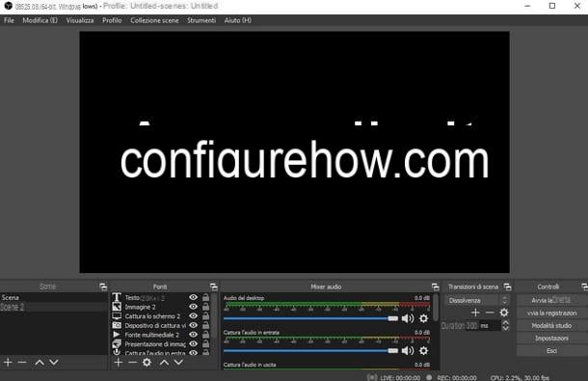Click Cattura l'audio in entrata volume slider
Viewport: 588px width, 381px height.
310,350
